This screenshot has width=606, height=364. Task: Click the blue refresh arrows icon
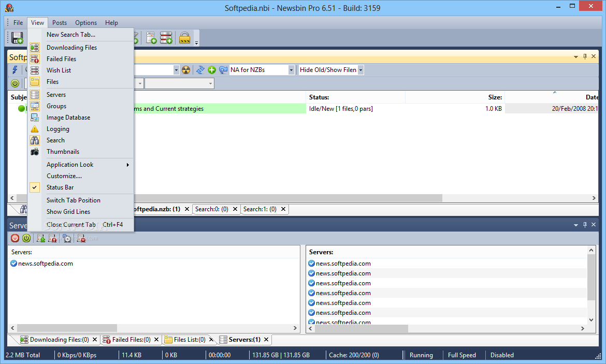click(200, 70)
